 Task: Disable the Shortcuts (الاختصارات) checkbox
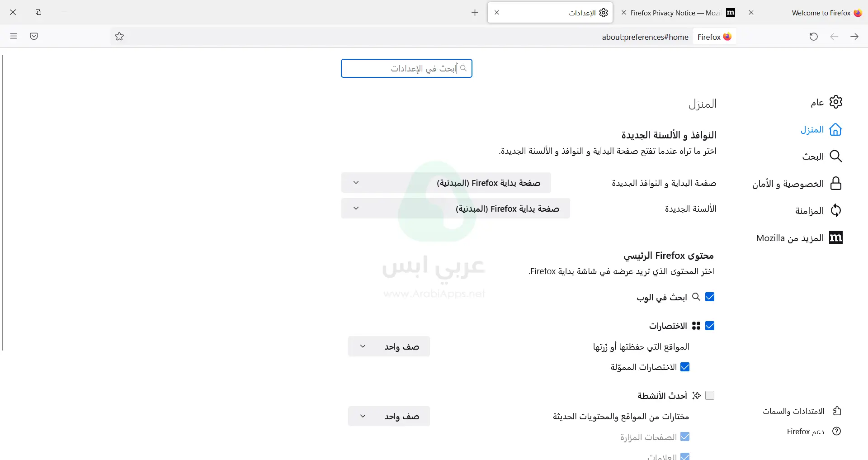click(710, 325)
